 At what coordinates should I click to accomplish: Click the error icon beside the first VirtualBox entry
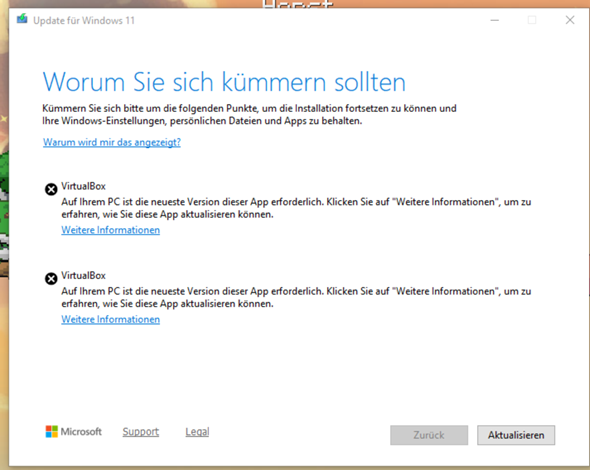[51, 189]
